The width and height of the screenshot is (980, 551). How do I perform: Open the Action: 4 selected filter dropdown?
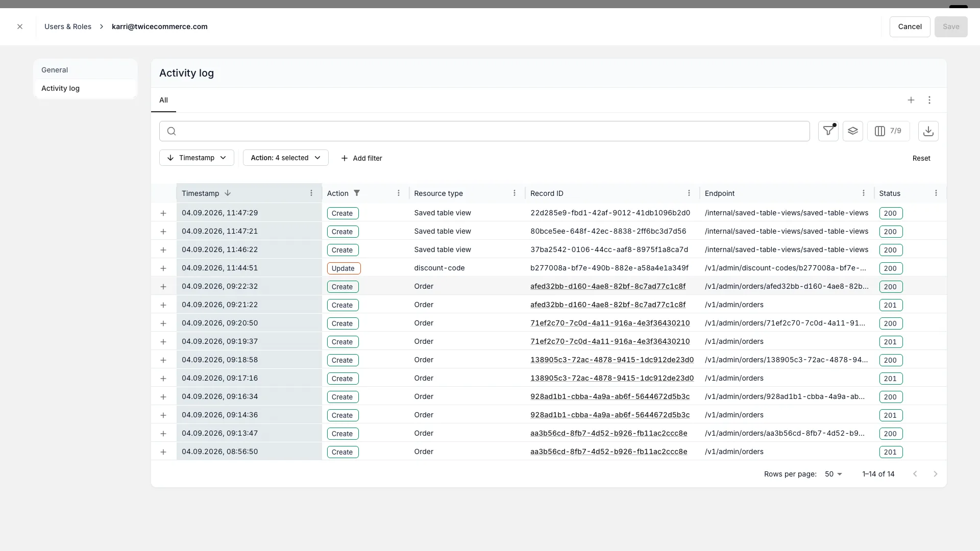[285, 158]
